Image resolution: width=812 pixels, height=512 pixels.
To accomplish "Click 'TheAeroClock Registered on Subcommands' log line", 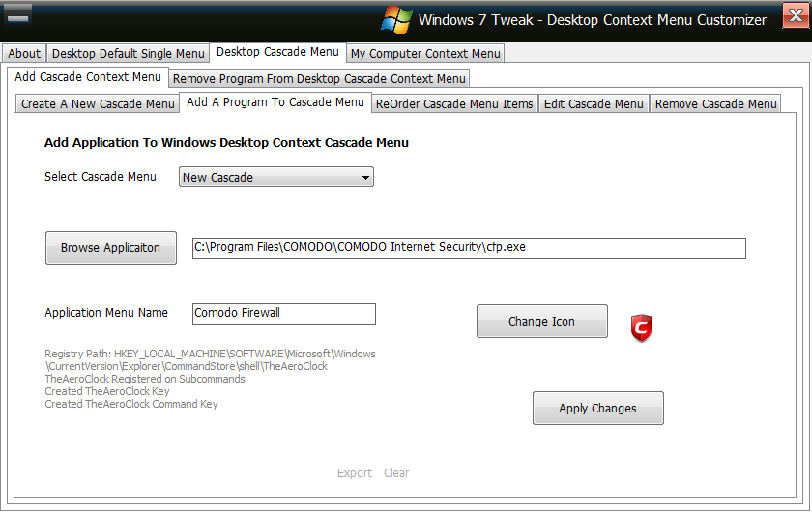I will (x=145, y=379).
